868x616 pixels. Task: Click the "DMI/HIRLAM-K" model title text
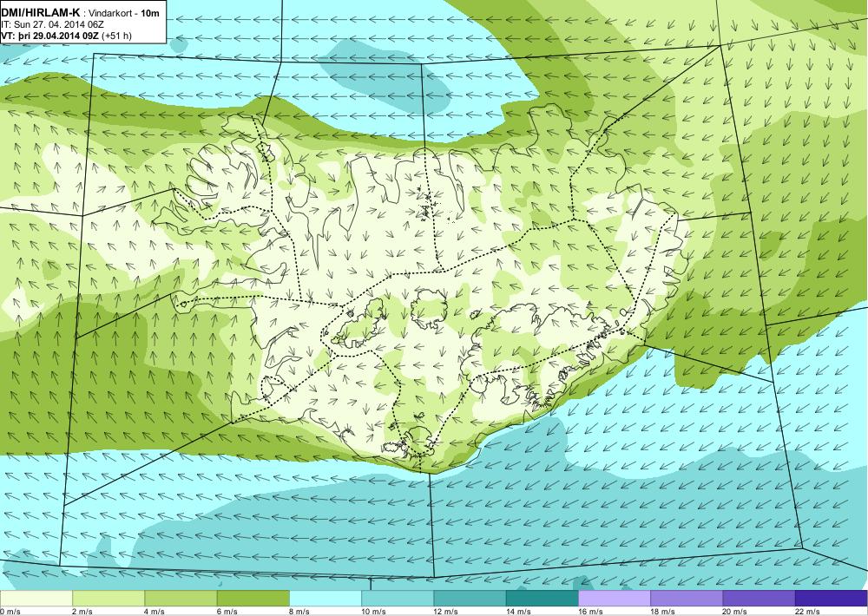click(x=41, y=13)
